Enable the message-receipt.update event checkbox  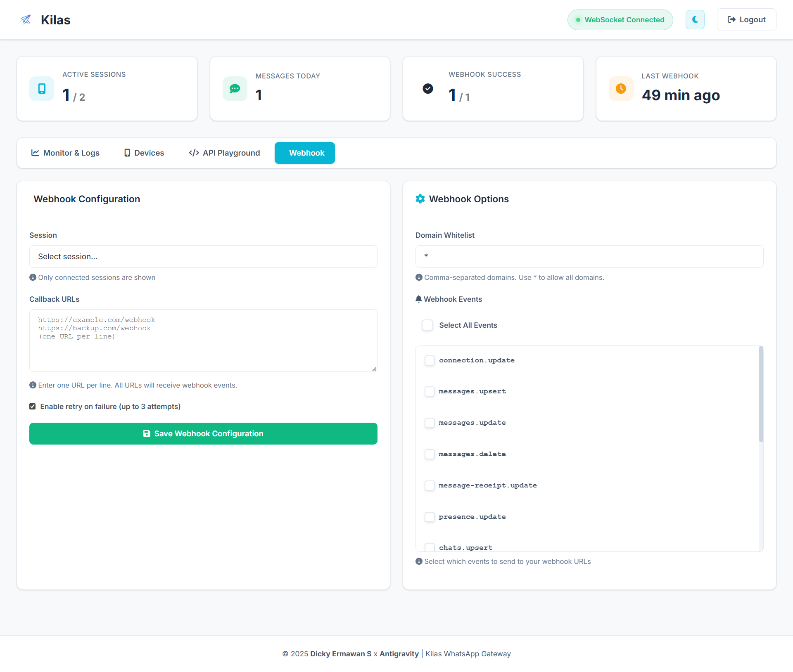click(x=430, y=485)
